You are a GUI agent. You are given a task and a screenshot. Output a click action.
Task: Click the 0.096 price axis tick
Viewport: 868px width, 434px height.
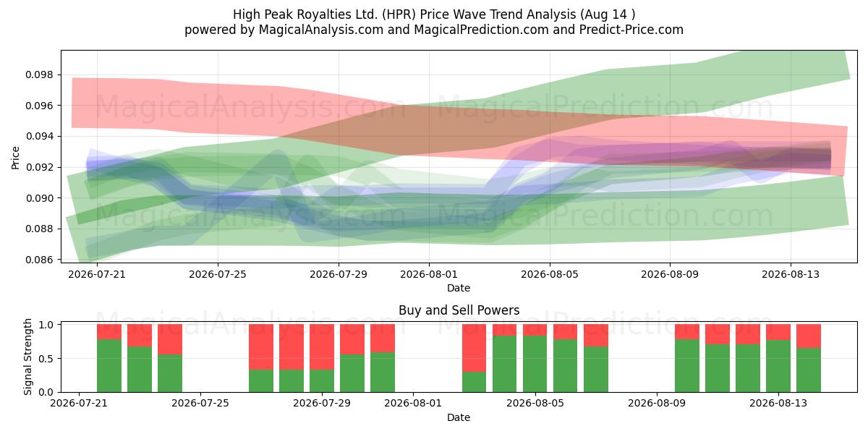click(x=41, y=106)
